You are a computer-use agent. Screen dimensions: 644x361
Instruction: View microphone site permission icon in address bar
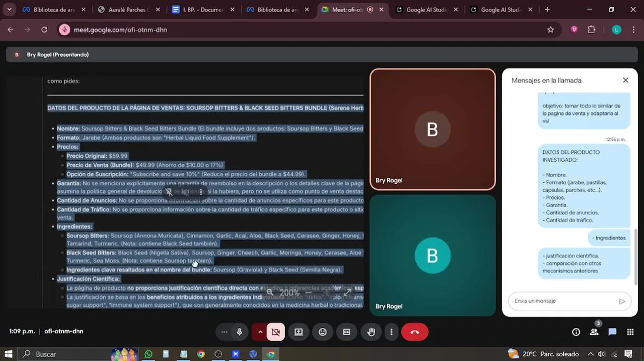(64, 30)
